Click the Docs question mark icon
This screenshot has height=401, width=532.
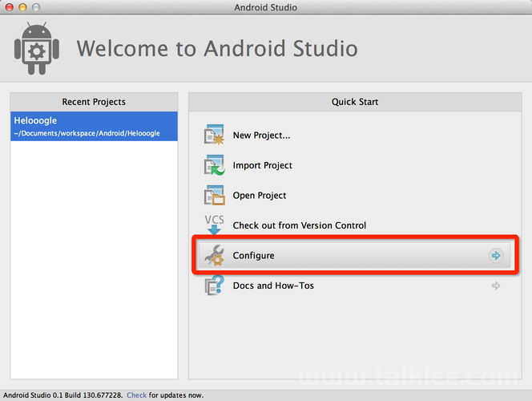click(x=214, y=286)
